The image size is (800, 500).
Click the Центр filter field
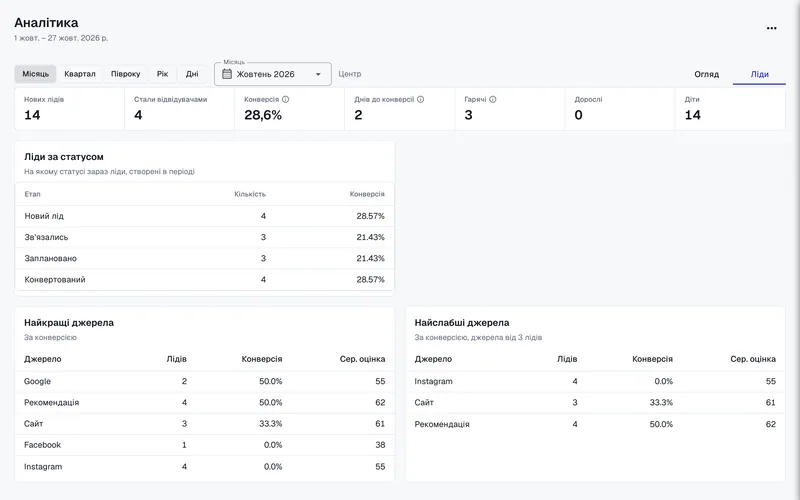pos(349,74)
